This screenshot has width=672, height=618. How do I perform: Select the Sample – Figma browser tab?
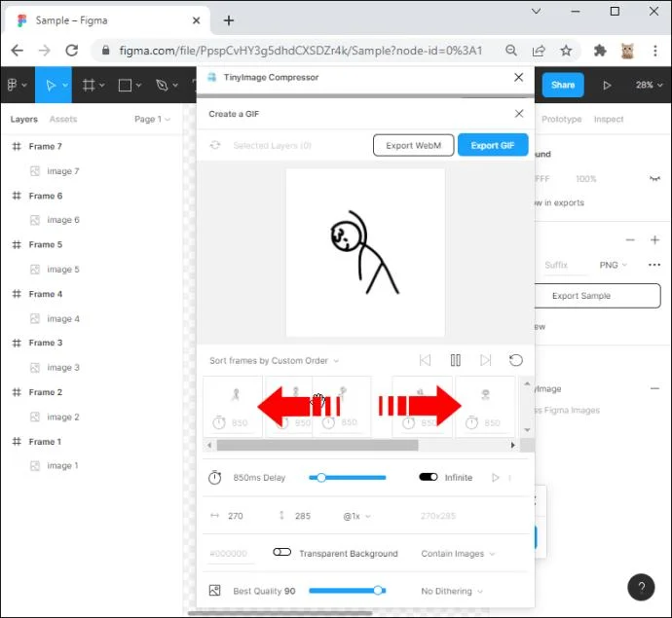tap(107, 20)
